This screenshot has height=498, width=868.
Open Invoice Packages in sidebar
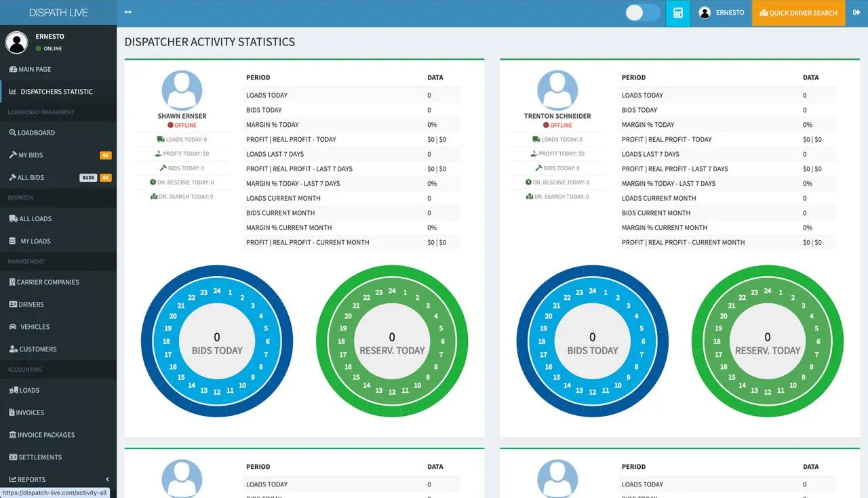click(45, 435)
